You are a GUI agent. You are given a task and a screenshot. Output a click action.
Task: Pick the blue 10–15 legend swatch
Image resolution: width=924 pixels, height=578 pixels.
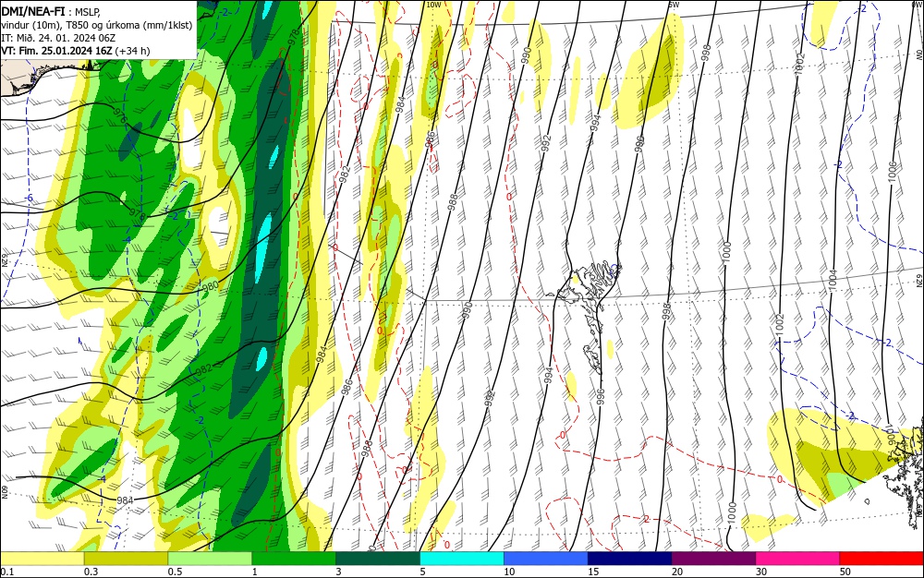[546, 558]
